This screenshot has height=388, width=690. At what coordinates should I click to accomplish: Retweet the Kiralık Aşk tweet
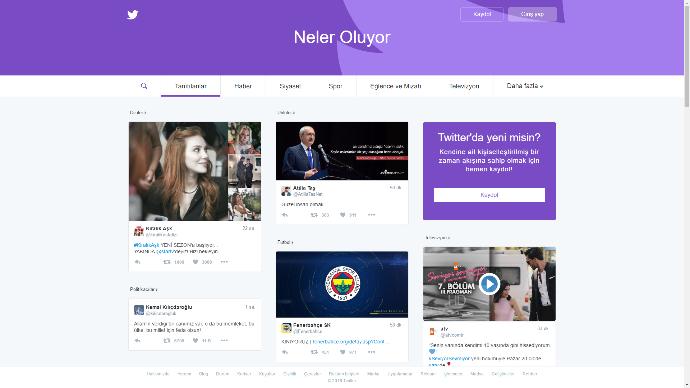tap(167, 262)
